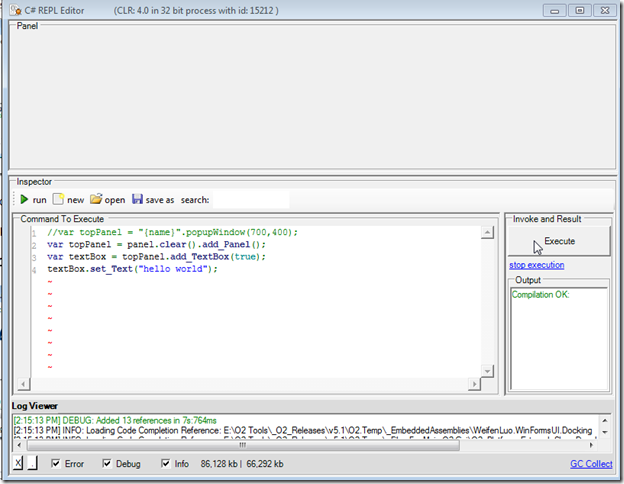The height and width of the screenshot is (484, 624).
Task: Click code editor scroll up arrow
Action: point(487,232)
